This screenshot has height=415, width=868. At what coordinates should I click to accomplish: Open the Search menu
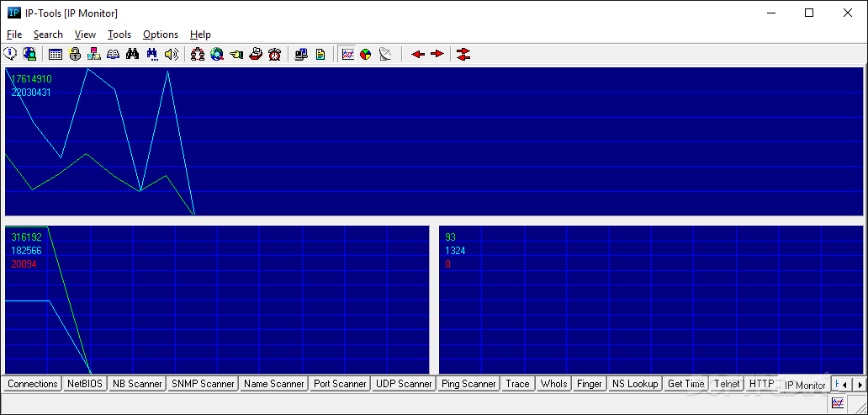click(48, 35)
